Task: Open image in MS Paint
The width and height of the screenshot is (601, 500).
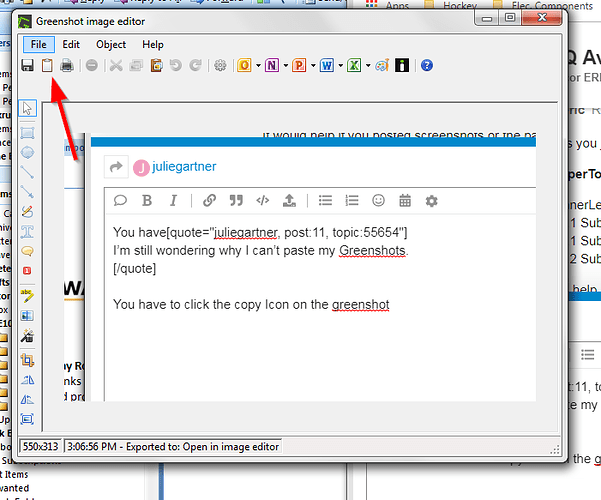Action: pos(382,66)
